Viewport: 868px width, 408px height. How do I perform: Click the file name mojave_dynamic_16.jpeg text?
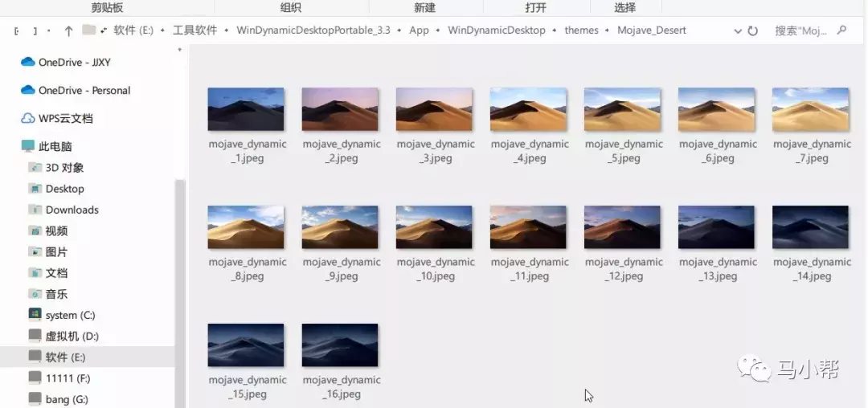point(342,387)
